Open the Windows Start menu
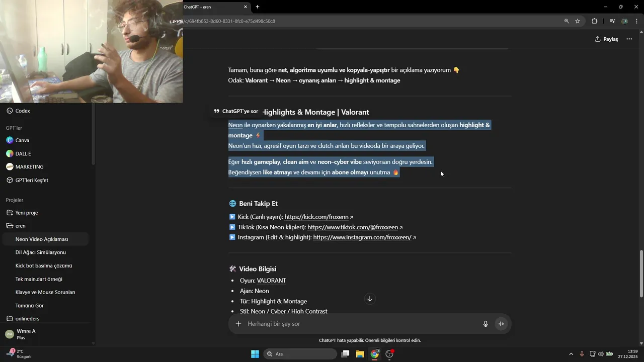644x362 pixels. (255, 354)
